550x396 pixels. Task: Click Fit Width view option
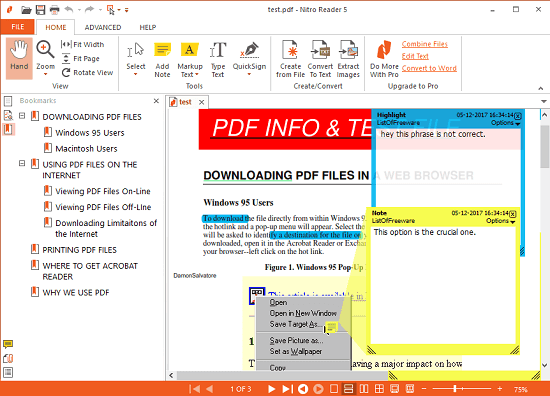point(82,45)
